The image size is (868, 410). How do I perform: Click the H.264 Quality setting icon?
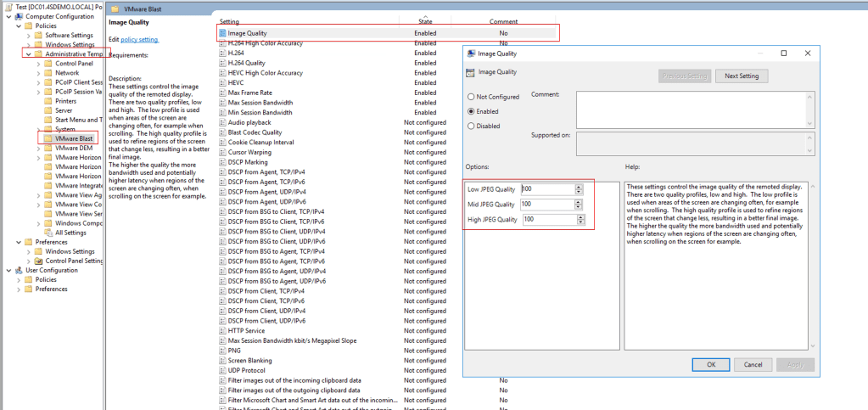(223, 63)
